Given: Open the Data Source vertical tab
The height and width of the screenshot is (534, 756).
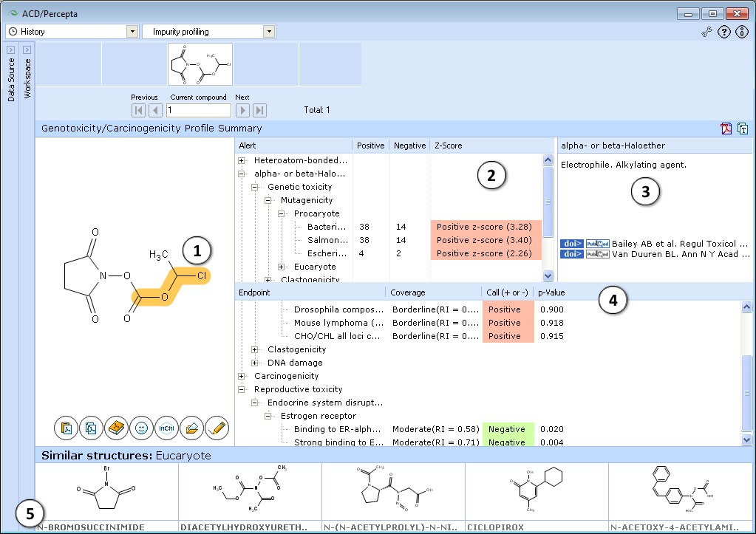Looking at the screenshot, I should [x=11, y=80].
